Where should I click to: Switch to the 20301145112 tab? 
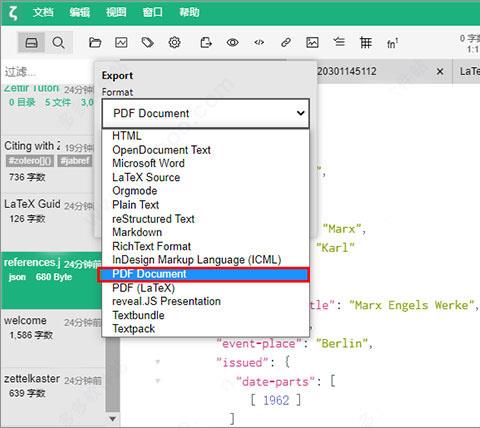347,71
